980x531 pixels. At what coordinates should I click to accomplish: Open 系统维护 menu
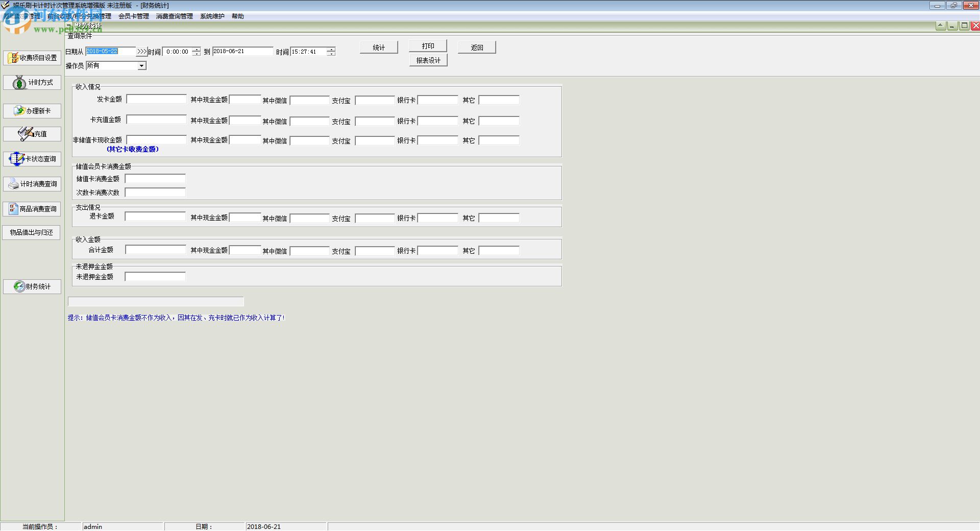(x=212, y=16)
